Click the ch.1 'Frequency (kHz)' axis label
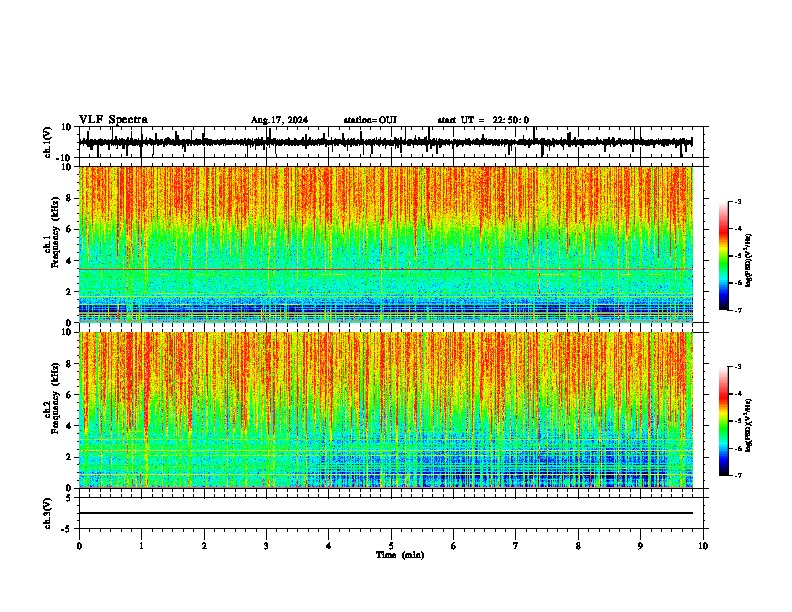This screenshot has width=792, height=612. pos(55,232)
